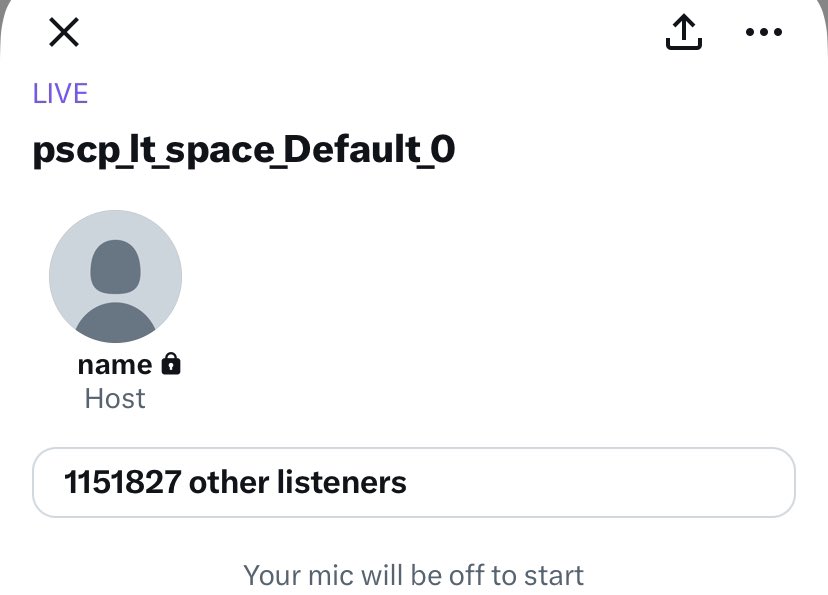The image size is (828, 595).
Task: Tap the words "other listeners"
Action: [298, 483]
